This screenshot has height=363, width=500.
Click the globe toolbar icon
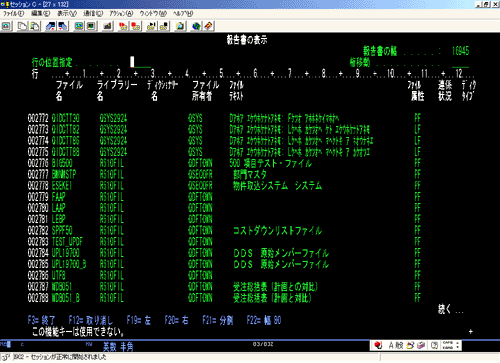196,26
